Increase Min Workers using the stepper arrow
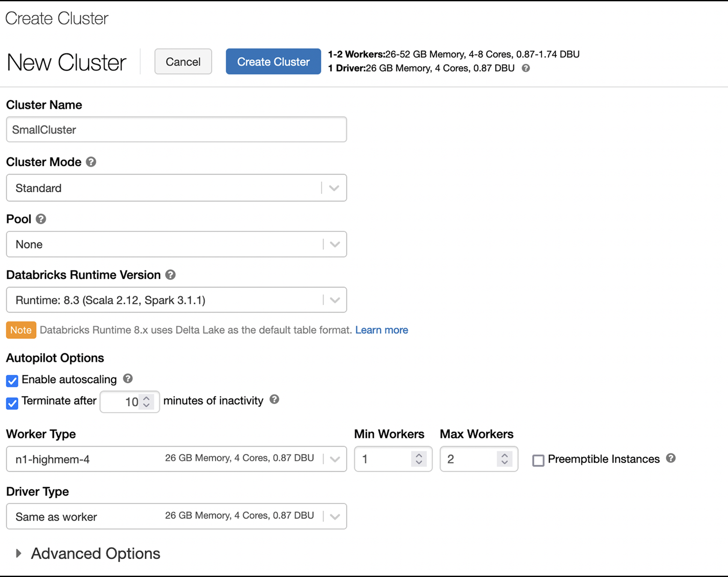The width and height of the screenshot is (728, 577). (419, 455)
